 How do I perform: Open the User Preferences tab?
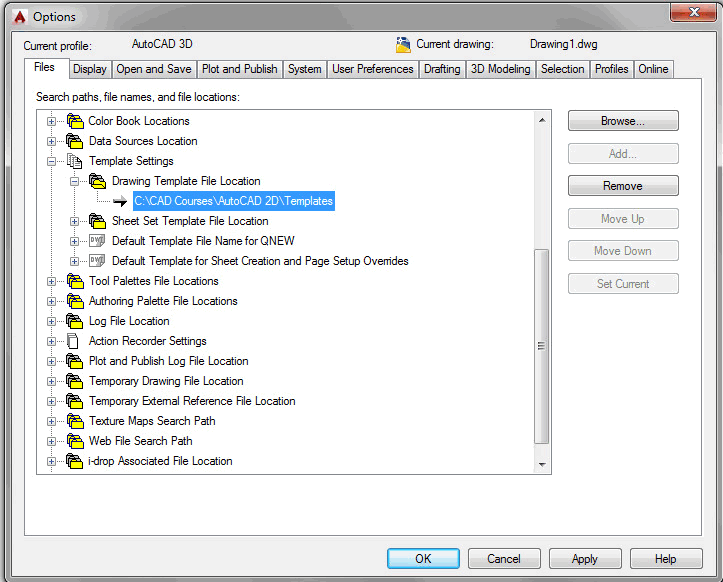click(x=372, y=69)
